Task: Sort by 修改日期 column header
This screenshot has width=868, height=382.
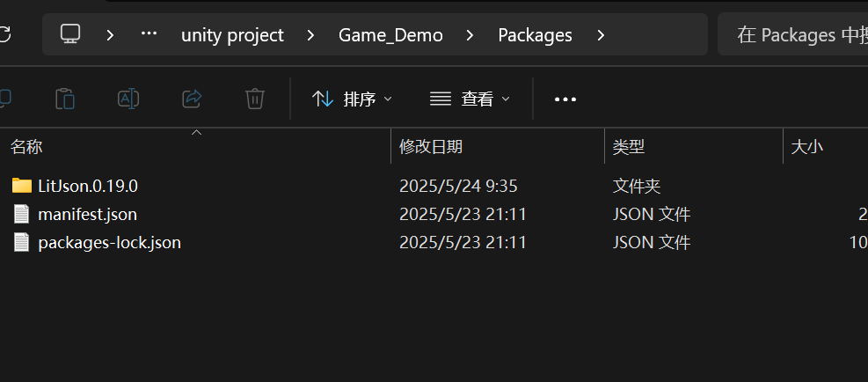Action: (431, 147)
